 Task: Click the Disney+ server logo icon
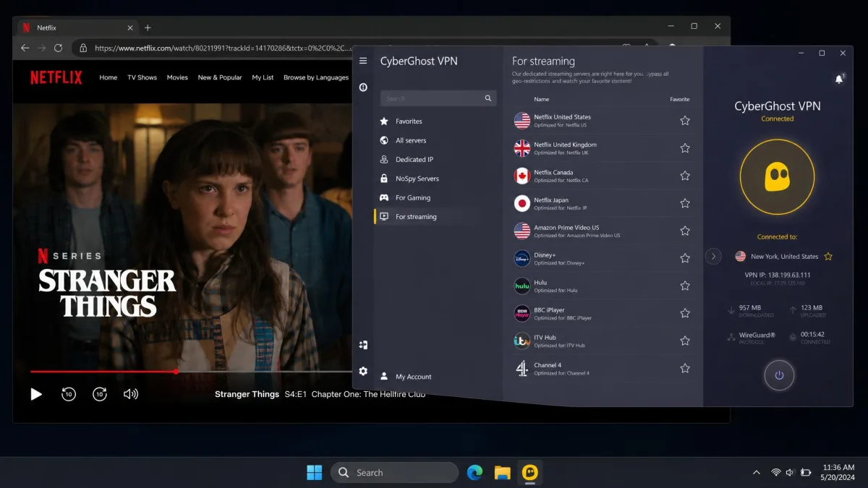coord(522,259)
